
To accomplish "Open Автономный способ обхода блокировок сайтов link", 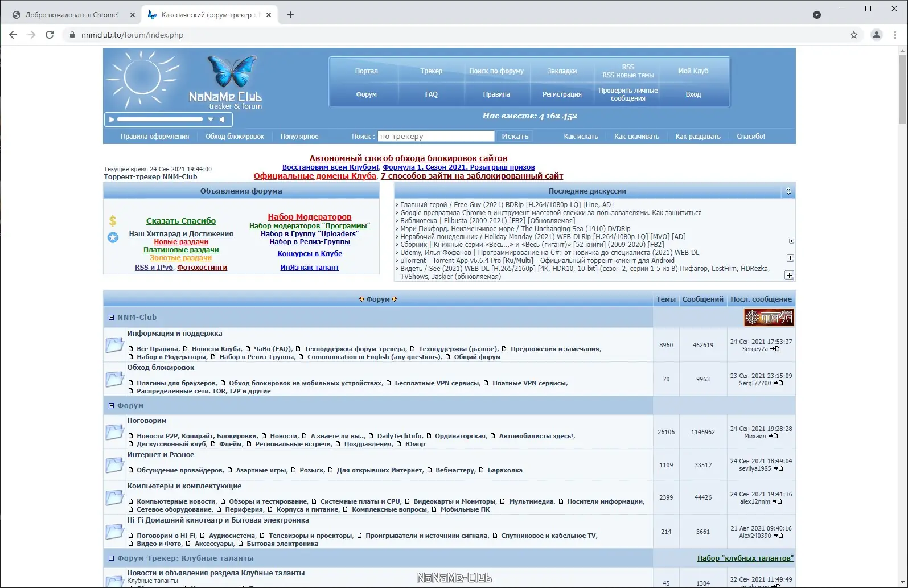I will tap(408, 158).
